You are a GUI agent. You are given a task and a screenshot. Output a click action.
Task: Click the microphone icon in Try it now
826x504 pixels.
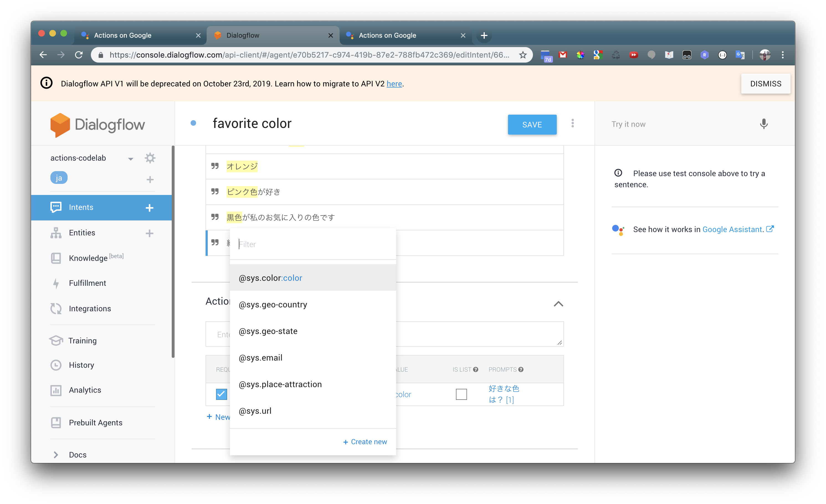point(763,124)
